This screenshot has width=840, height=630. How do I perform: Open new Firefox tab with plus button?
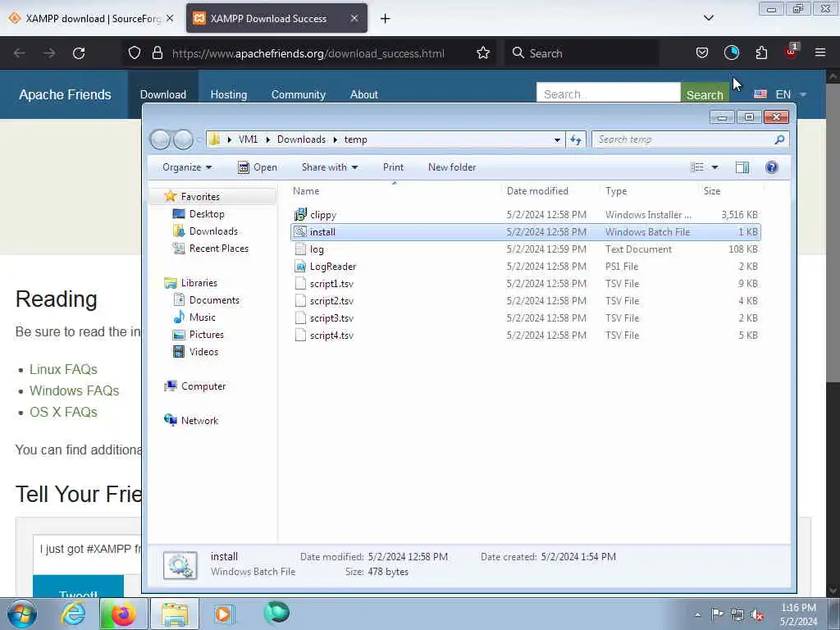(385, 19)
